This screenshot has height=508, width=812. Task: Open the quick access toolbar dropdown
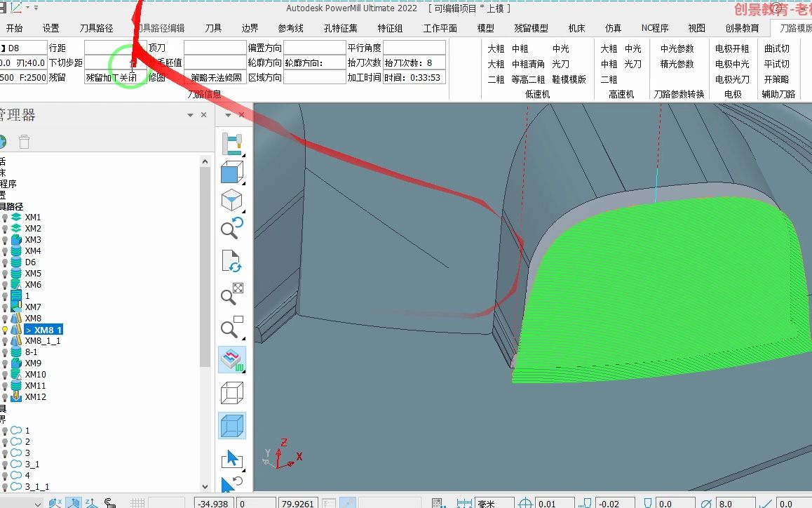36,8
